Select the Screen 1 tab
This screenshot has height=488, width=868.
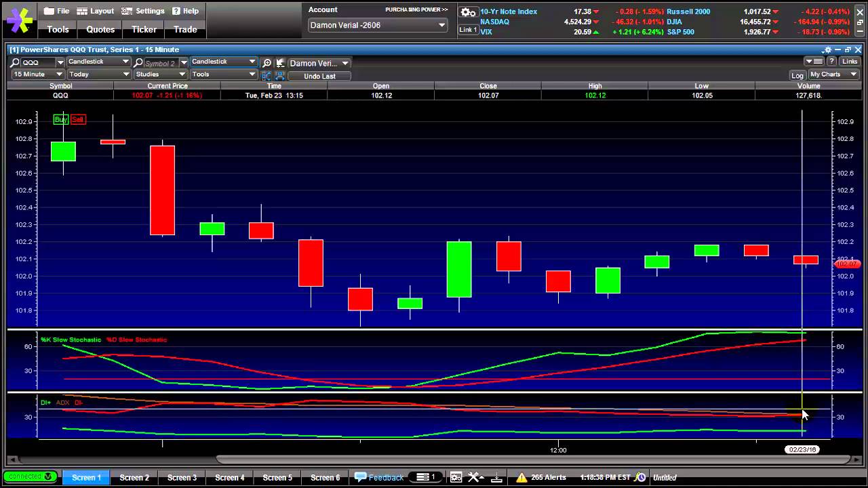[x=86, y=477]
